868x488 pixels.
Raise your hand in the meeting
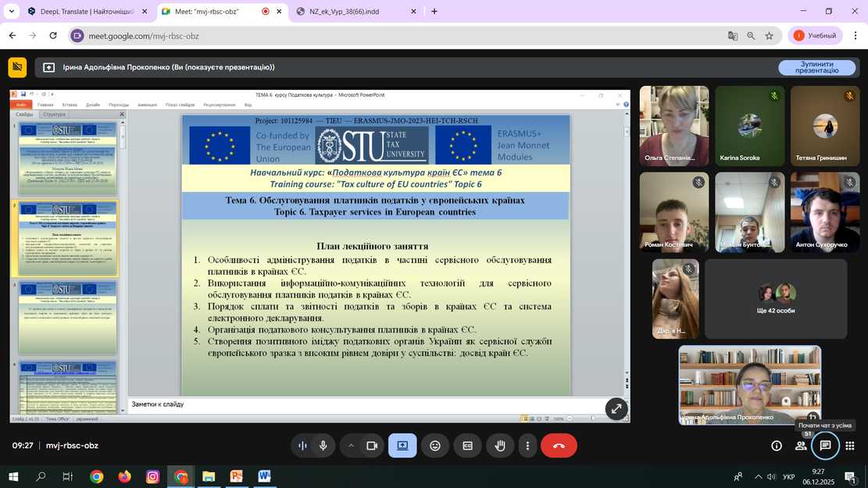click(x=500, y=446)
